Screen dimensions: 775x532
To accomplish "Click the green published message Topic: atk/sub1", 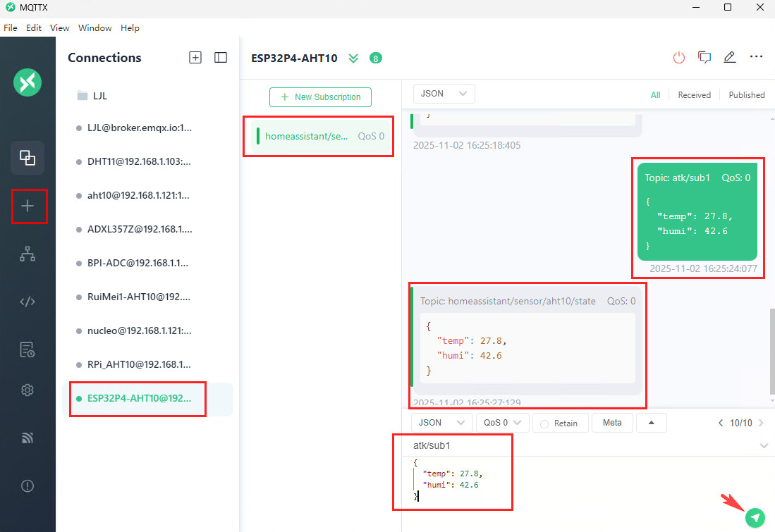I will 697,212.
